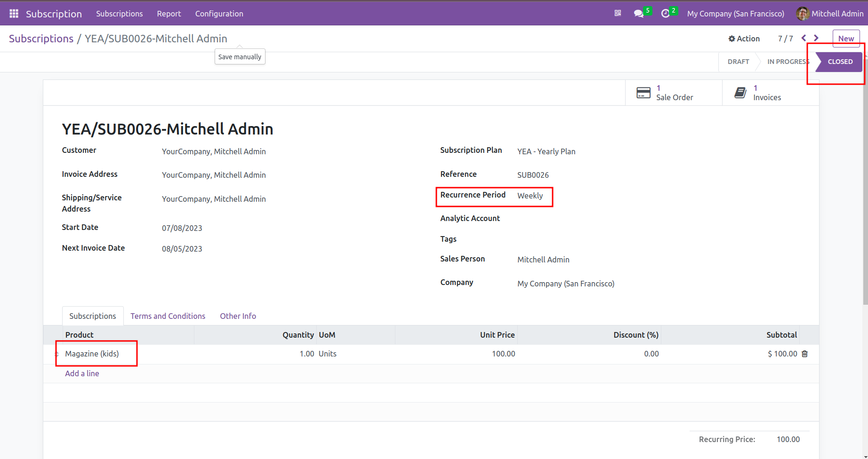
Task: Open the apps grid menu icon
Action: pos(14,14)
